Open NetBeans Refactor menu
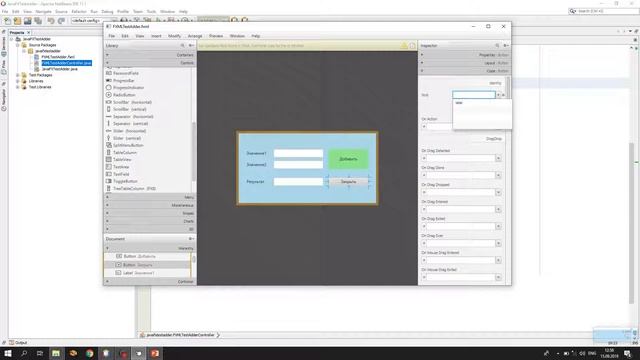Image resolution: width=640 pixels, height=360 pixels. pyautogui.click(x=79, y=11)
